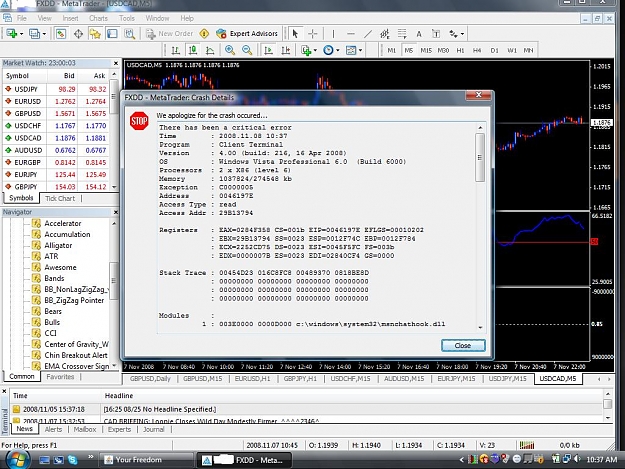Click the volume icon in system tray

[x=577, y=459]
